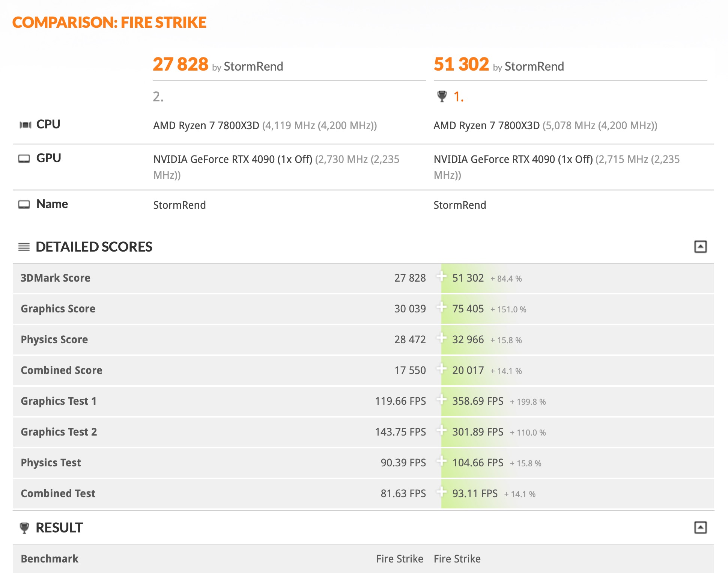Screen dimensions: 728x573
Task: Click the plus icon in Physics Test row
Action: click(442, 461)
